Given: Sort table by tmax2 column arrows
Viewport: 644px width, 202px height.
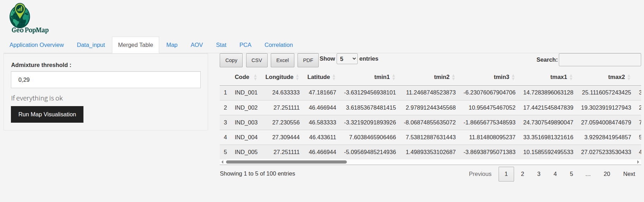Looking at the screenshot, I should (x=629, y=77).
